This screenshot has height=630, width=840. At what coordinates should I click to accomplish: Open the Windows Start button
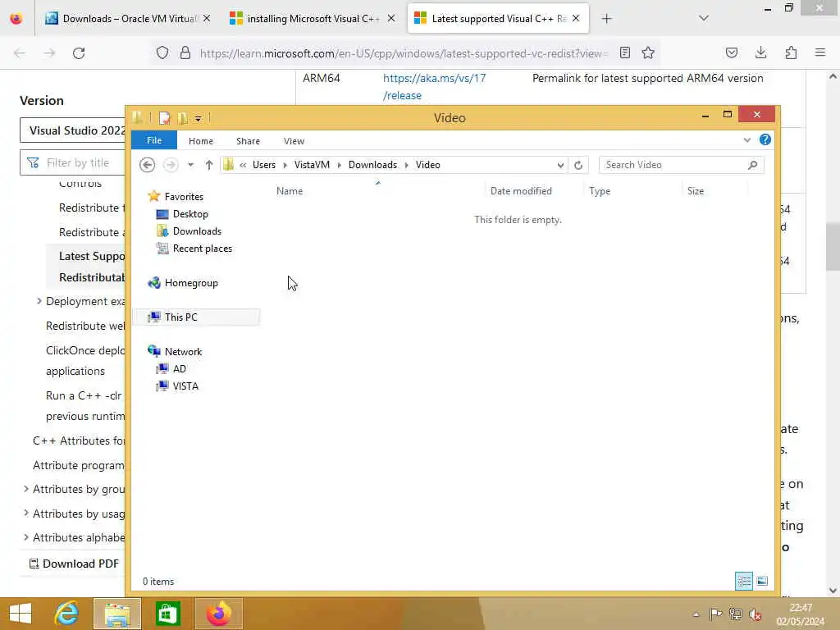21,614
